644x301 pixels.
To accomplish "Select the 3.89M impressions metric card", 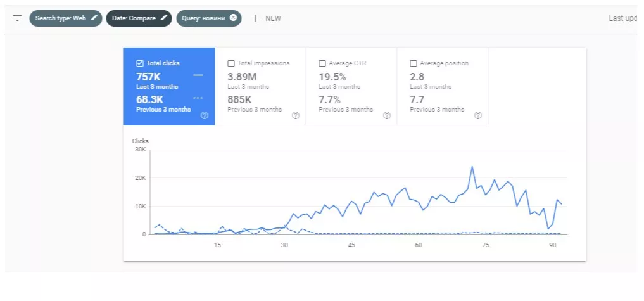I will click(260, 86).
